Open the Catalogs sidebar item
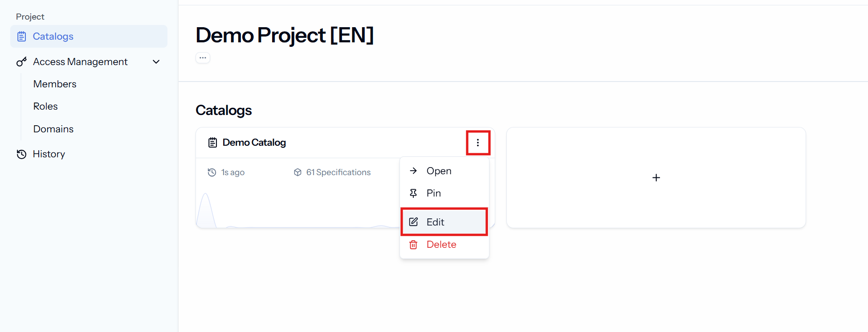 tap(89, 36)
